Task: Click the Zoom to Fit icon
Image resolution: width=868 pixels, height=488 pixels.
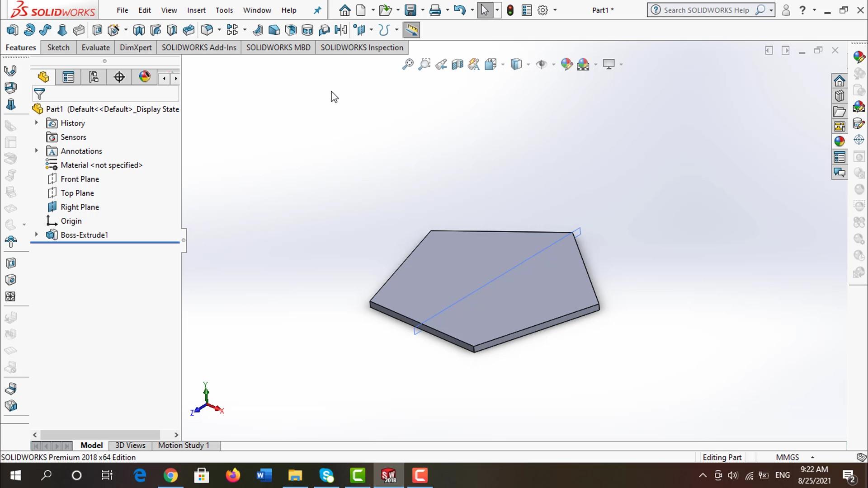Action: [x=408, y=64]
